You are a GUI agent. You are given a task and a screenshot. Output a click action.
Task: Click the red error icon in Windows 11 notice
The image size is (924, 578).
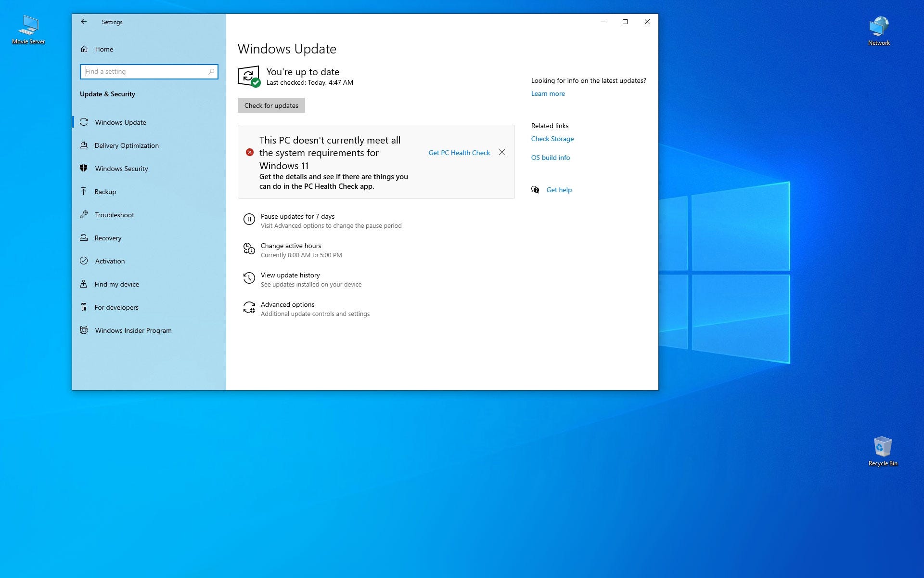(x=250, y=152)
